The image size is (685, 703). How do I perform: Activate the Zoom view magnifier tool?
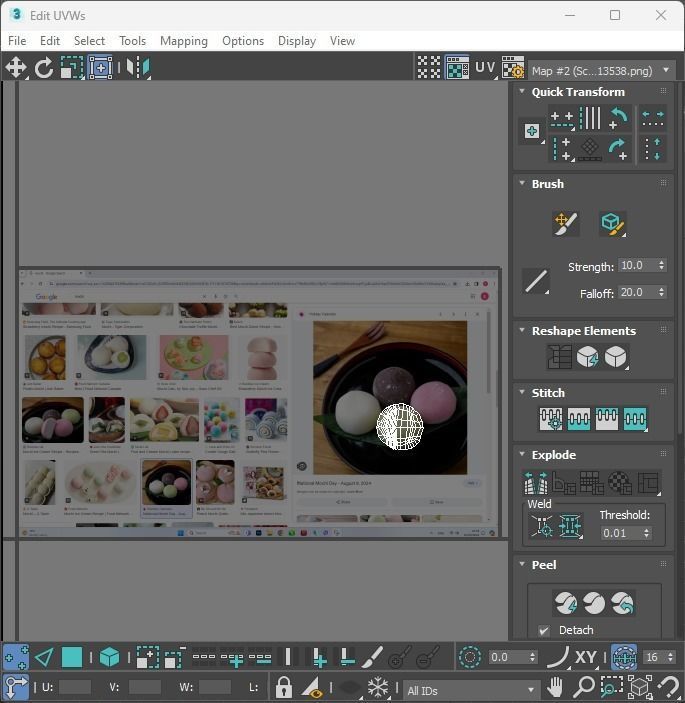tap(584, 687)
